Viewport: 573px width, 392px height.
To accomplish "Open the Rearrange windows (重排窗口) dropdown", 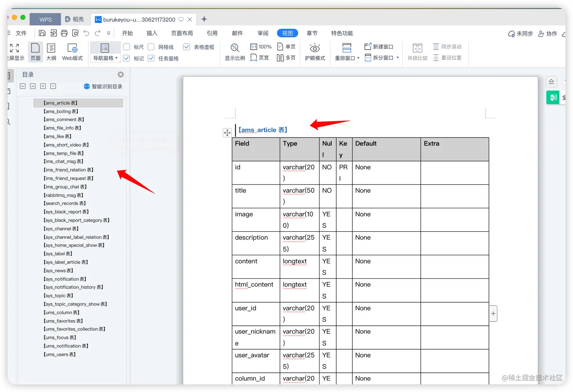I will 347,58.
